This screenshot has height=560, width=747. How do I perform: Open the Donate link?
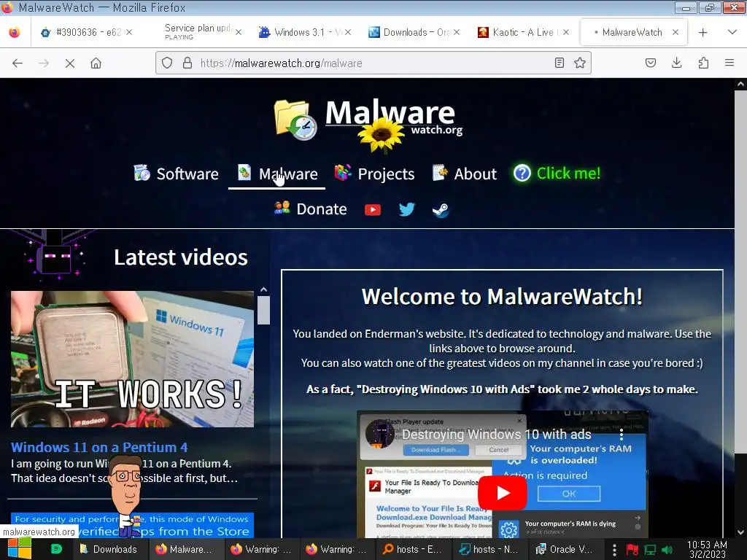(x=311, y=209)
